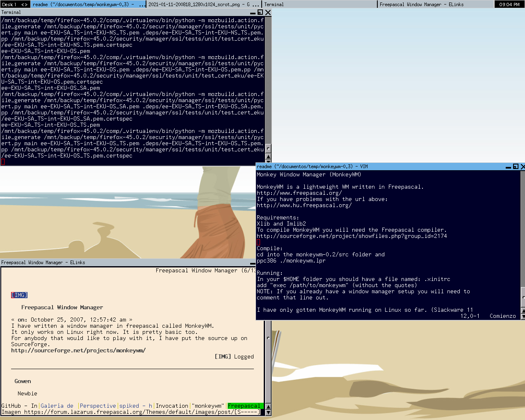Close the Terminal window
The height and width of the screenshot is (420, 525).
point(268,12)
